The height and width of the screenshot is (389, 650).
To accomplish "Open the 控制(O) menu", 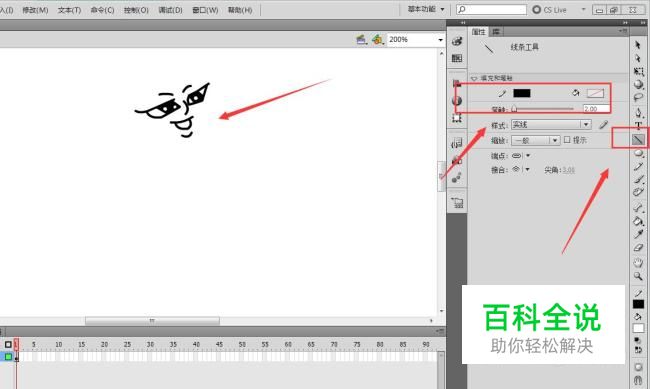I will [136, 10].
